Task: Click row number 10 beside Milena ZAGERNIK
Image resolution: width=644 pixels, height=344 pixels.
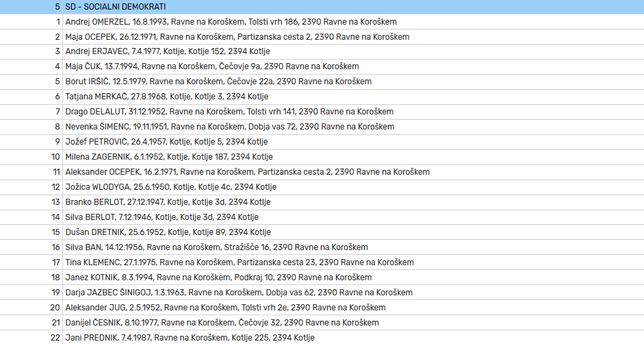Action: click(55, 157)
